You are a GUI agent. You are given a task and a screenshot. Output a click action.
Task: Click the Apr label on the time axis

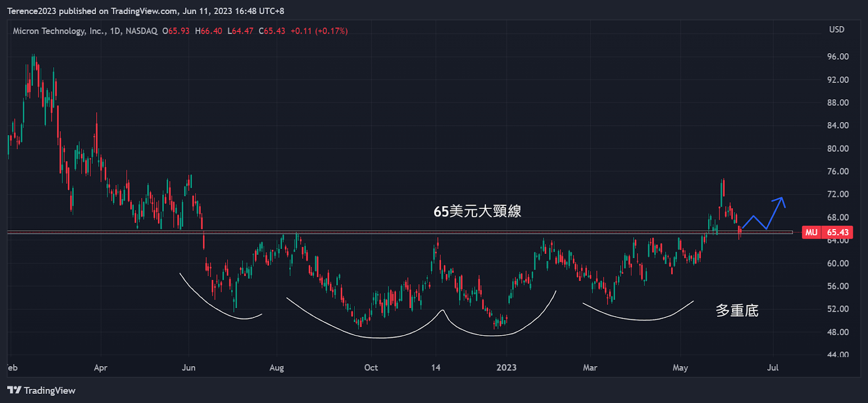click(x=100, y=368)
